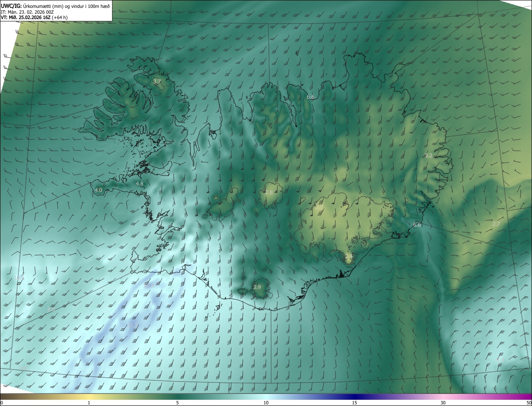Click the 2.7 value label offshore
532x406 pixels.
(x=496, y=224)
